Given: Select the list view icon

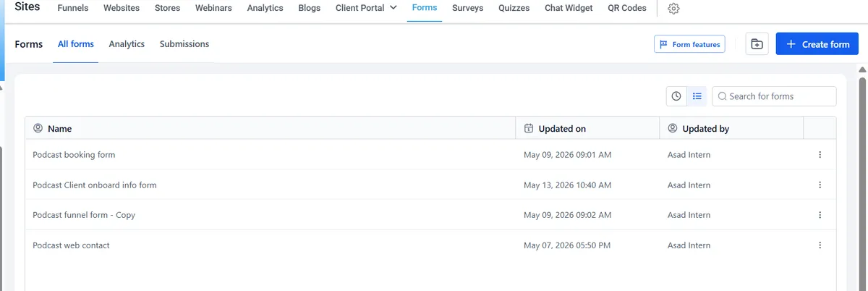Looking at the screenshot, I should point(697,96).
